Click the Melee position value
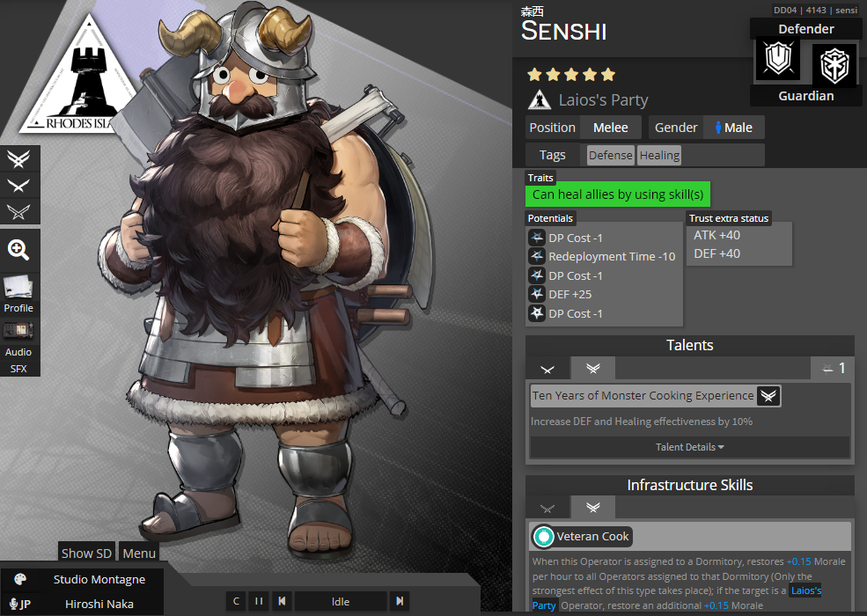This screenshot has width=867, height=616. coord(611,128)
